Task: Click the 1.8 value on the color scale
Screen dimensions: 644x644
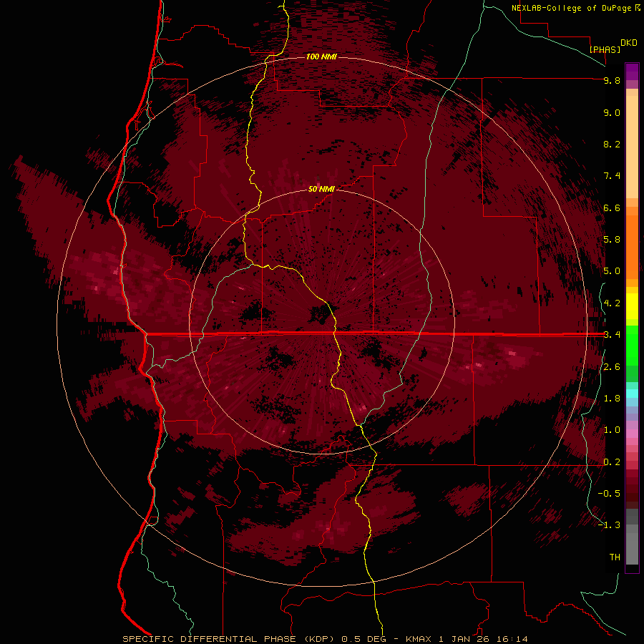Action: (612, 399)
